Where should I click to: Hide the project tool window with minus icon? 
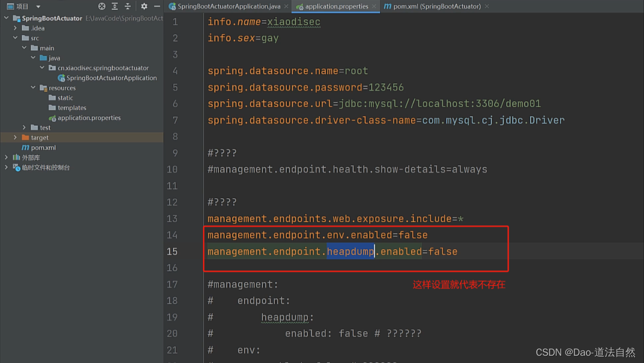(156, 6)
